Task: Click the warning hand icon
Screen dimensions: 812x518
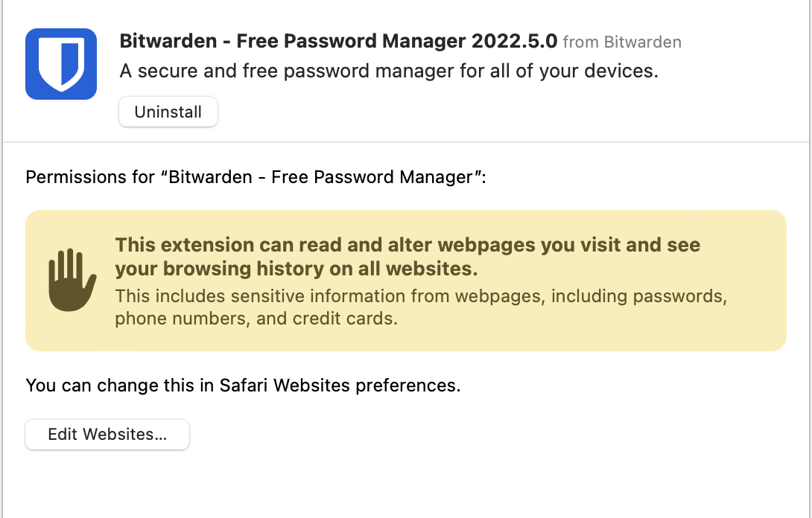Action: tap(72, 280)
